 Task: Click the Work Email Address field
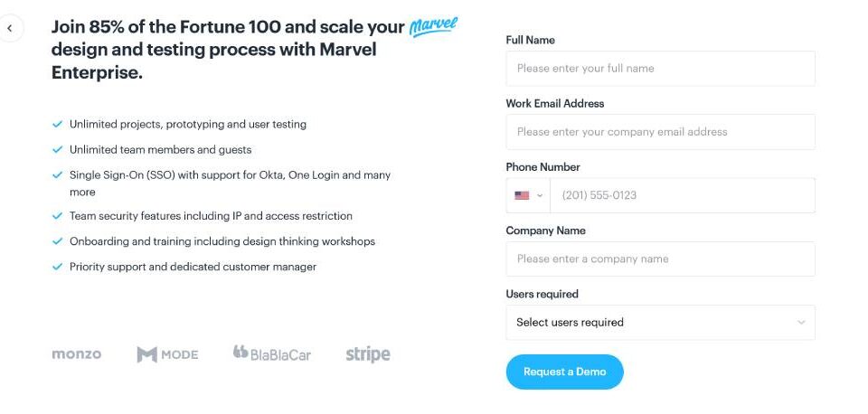click(x=660, y=132)
